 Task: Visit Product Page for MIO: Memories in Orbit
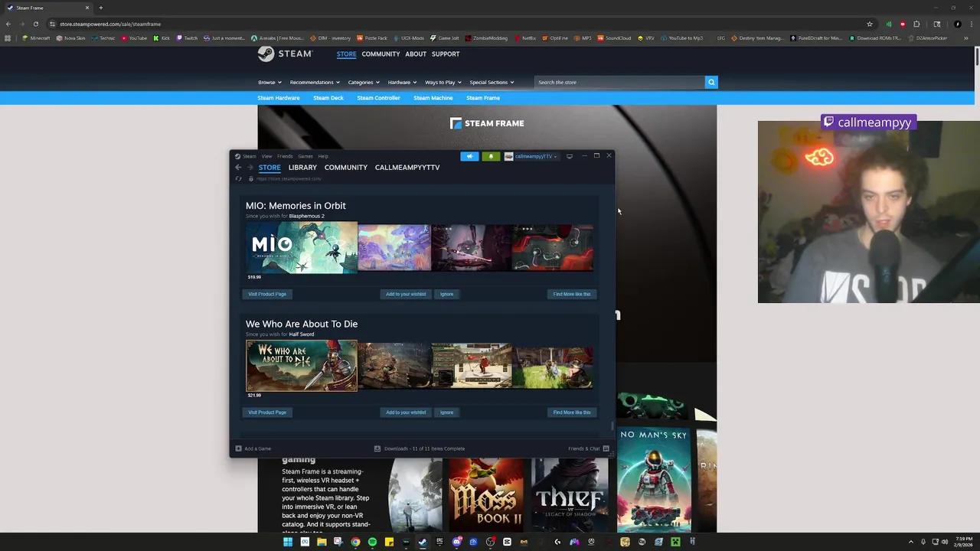point(267,294)
